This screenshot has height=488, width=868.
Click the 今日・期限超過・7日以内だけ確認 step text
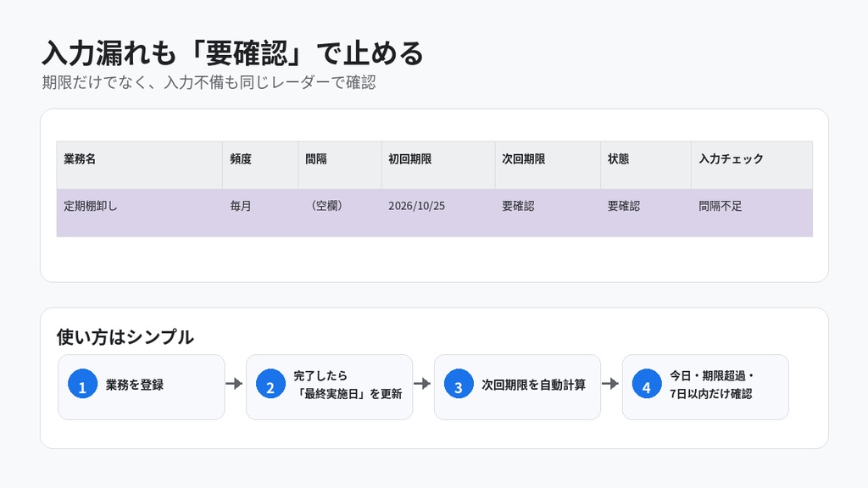point(712,385)
